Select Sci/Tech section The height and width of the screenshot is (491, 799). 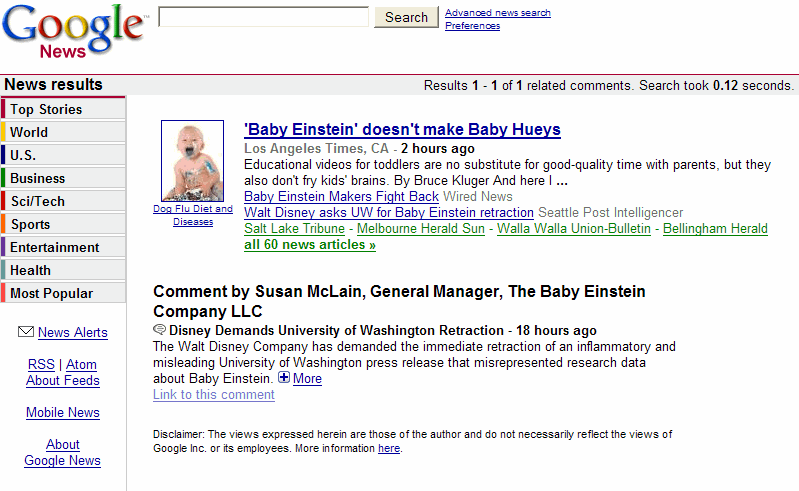click(x=64, y=201)
